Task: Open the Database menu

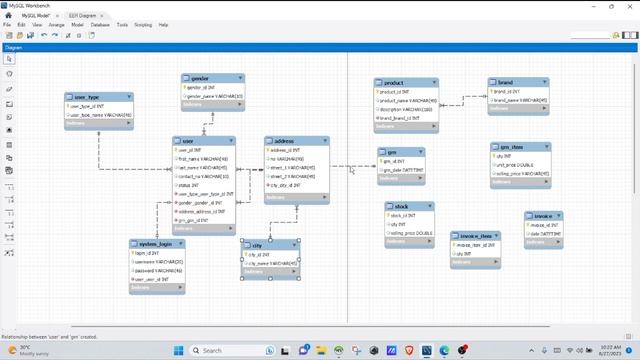Action: tap(100, 25)
